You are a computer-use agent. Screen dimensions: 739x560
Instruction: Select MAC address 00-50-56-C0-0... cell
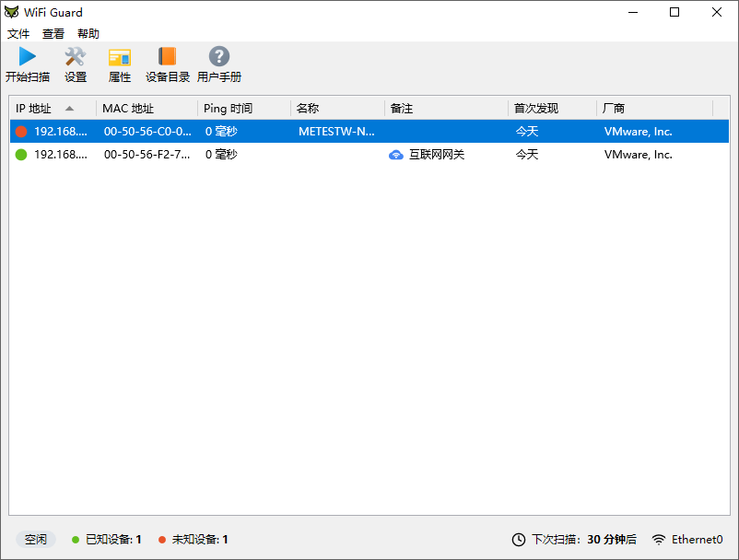(147, 132)
